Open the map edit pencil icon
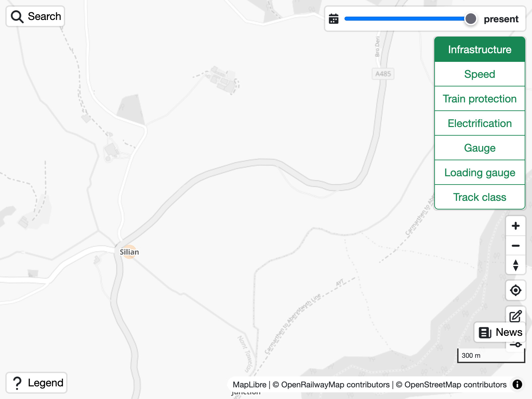 click(x=516, y=316)
